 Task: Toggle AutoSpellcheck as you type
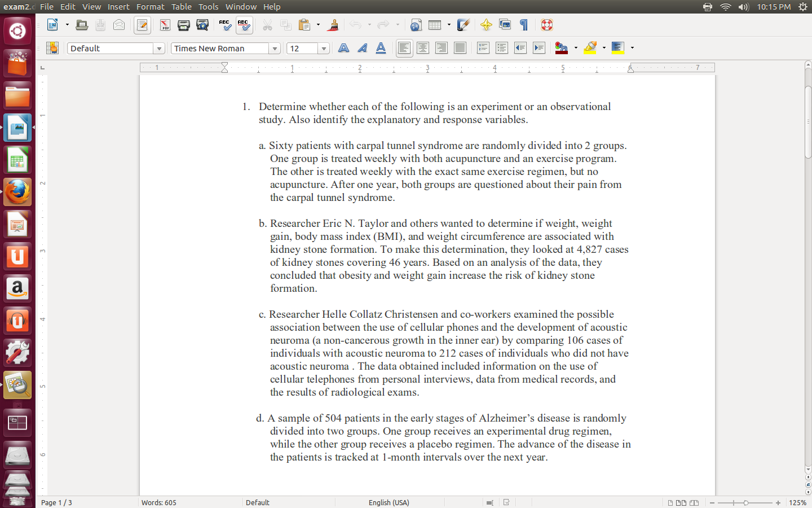[244, 25]
